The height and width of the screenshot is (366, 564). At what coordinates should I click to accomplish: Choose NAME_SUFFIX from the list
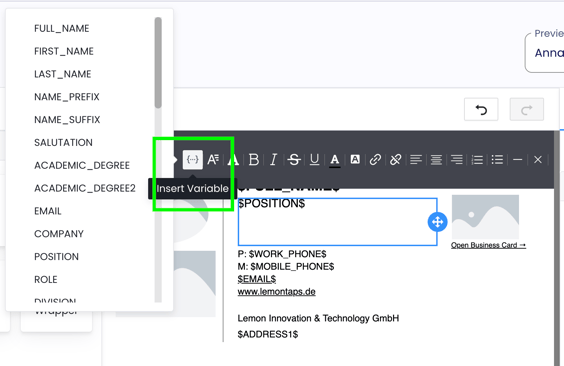pos(67,120)
